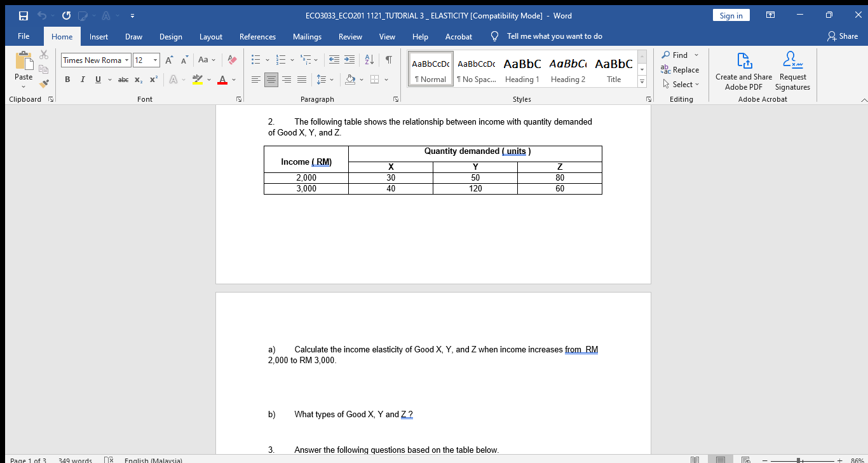Apply subscript formatting
Screen dimensions: 868x463
139,79
